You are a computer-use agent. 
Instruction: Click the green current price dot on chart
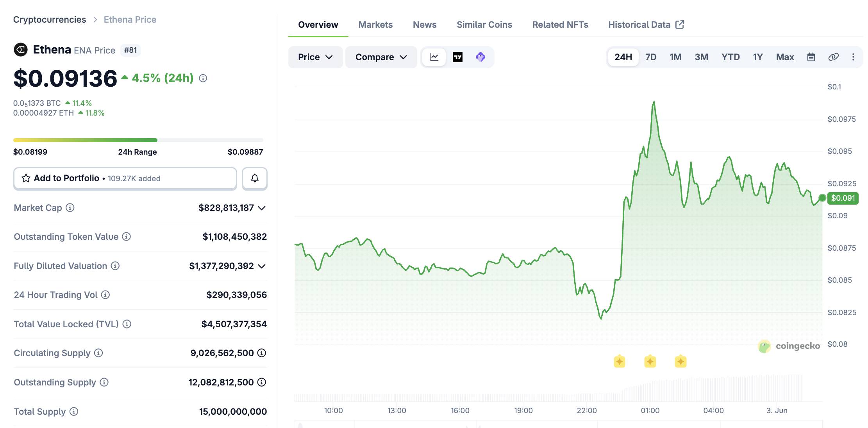click(x=822, y=198)
